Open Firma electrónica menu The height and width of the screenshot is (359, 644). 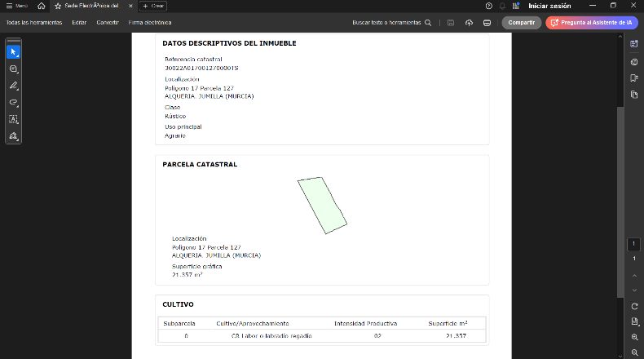pyautogui.click(x=150, y=23)
